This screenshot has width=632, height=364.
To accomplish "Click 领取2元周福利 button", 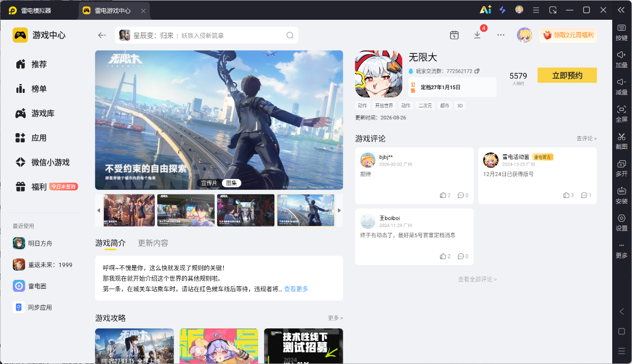I will [568, 35].
